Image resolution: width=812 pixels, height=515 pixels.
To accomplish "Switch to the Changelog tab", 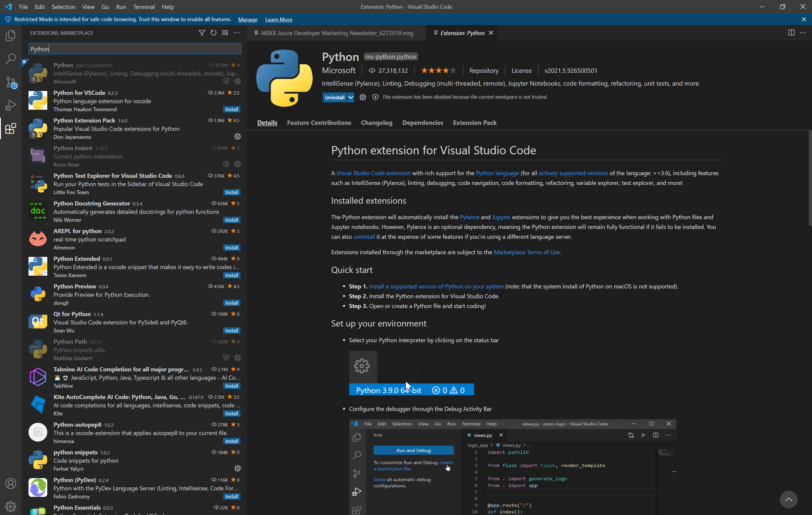I will (376, 123).
